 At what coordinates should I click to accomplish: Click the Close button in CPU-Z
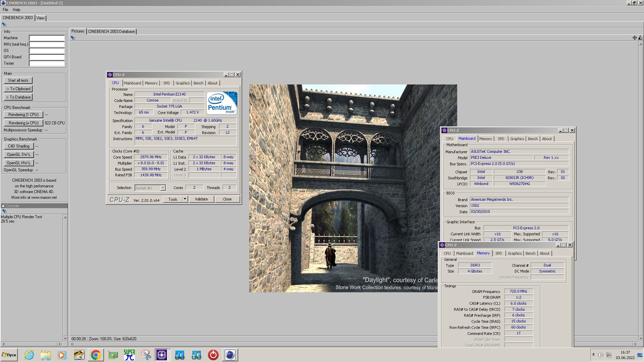tap(227, 199)
